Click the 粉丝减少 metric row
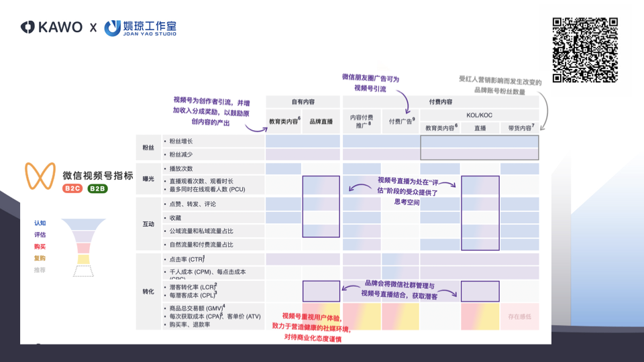The width and height of the screenshot is (644, 362). coord(213,154)
